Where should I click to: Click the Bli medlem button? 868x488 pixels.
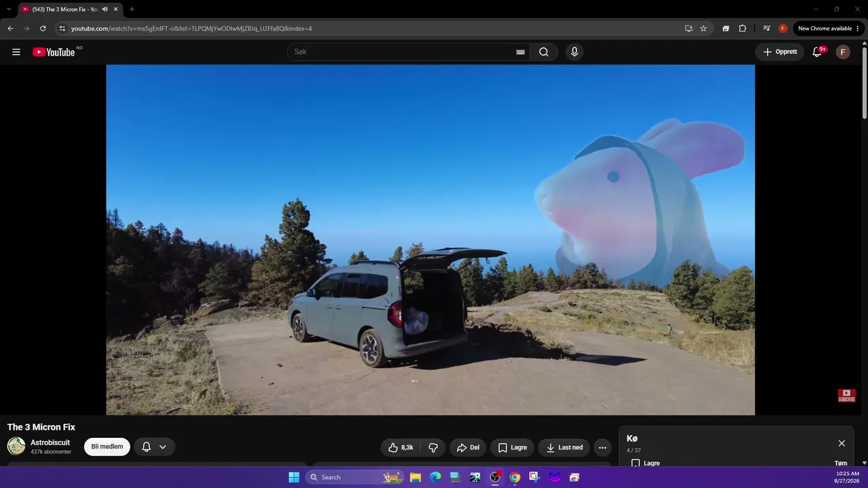pyautogui.click(x=107, y=447)
